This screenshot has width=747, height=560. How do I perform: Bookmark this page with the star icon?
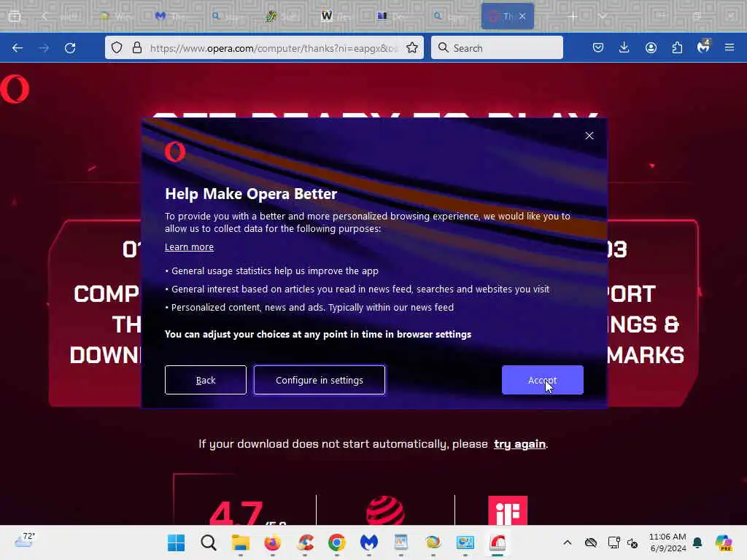412,47
